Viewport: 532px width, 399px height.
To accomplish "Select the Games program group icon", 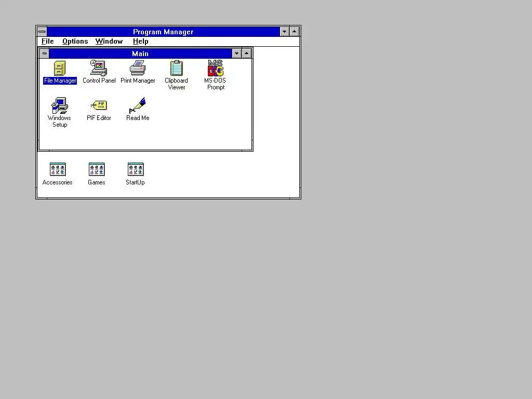I will pyautogui.click(x=97, y=170).
